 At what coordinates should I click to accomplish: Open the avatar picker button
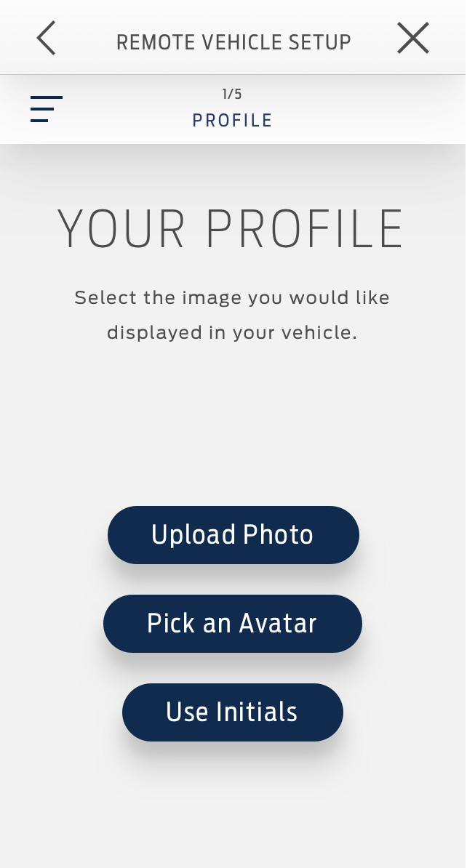tap(233, 623)
